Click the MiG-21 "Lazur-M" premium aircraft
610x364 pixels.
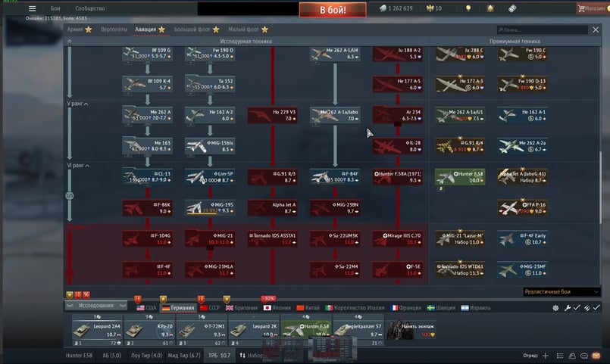click(460, 239)
